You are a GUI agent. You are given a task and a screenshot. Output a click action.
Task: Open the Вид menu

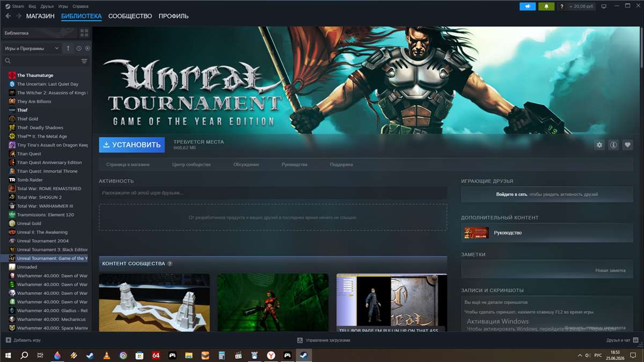coord(32,6)
